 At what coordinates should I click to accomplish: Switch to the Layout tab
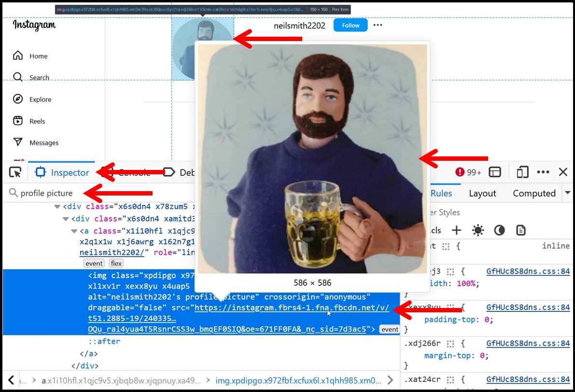click(x=482, y=193)
